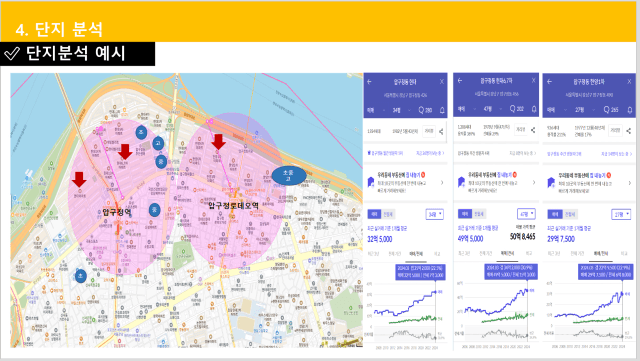Tap the bell alert icon in middle panel
This screenshot has height=361, width=640.
[534, 109]
